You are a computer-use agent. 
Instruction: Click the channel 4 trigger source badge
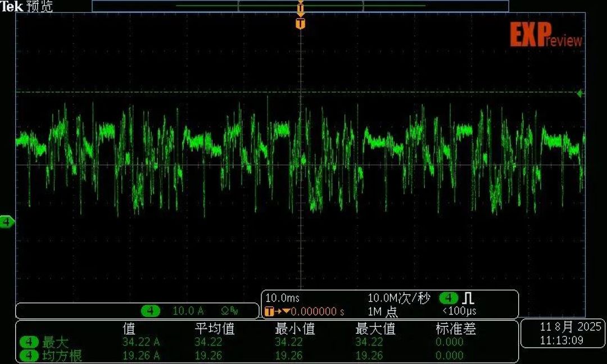[x=449, y=298]
